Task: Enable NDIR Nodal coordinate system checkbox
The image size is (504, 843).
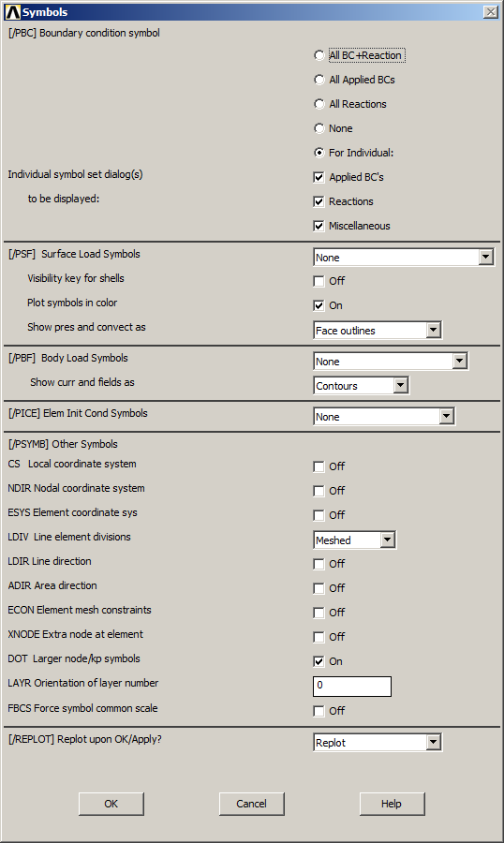Action: (319, 491)
